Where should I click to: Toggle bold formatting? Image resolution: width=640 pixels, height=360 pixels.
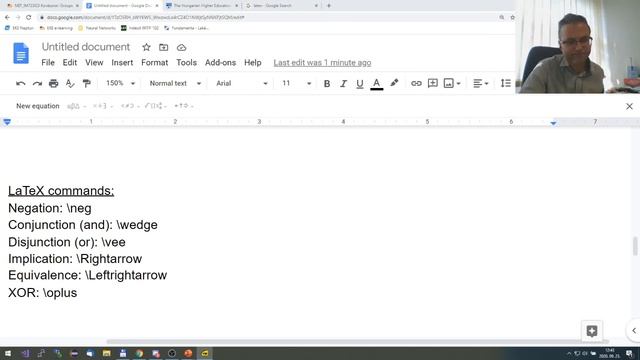tap(327, 83)
